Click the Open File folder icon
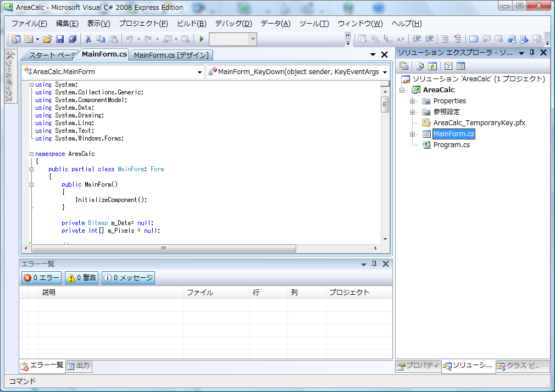Screen dimensions: 555x392 point(47,39)
